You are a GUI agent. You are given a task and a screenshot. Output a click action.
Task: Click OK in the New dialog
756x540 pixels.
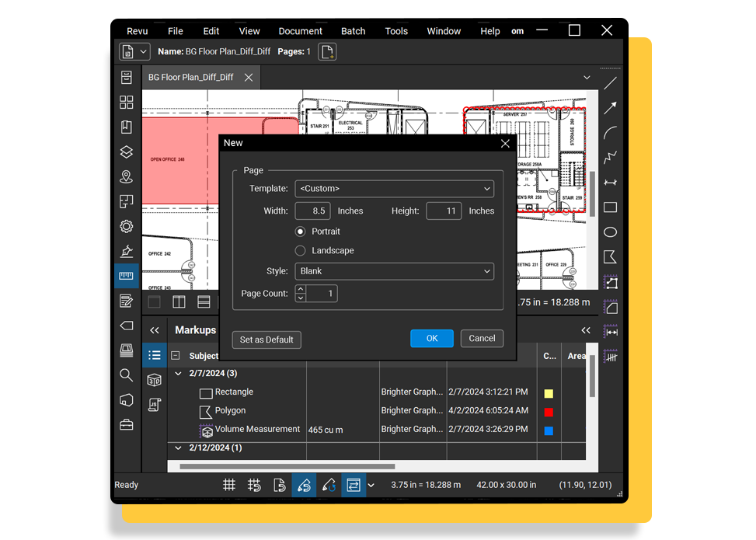click(x=432, y=339)
